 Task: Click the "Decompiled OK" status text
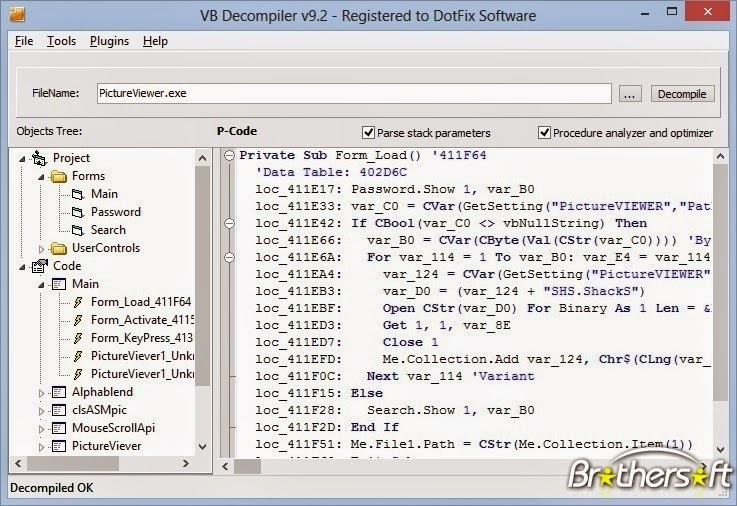[52, 488]
